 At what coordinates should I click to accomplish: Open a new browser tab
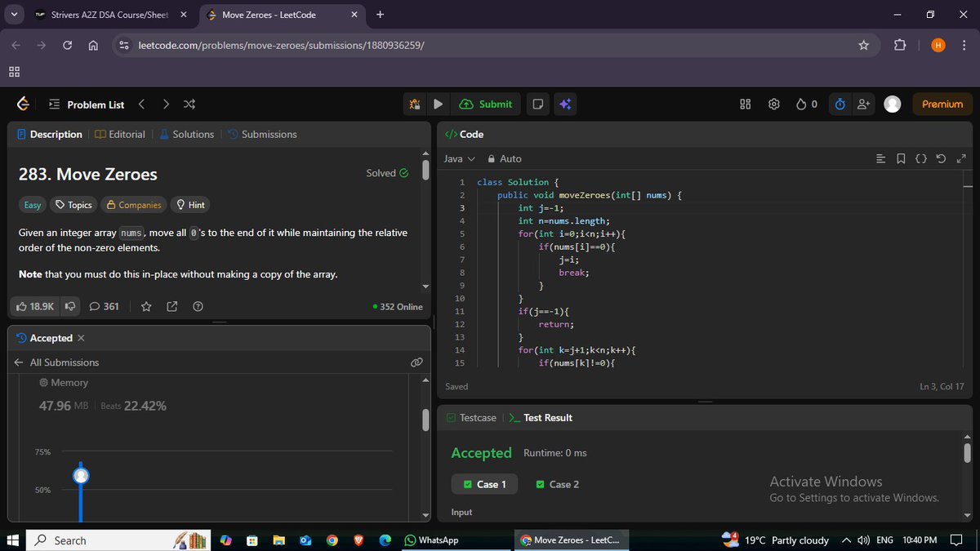tap(381, 15)
